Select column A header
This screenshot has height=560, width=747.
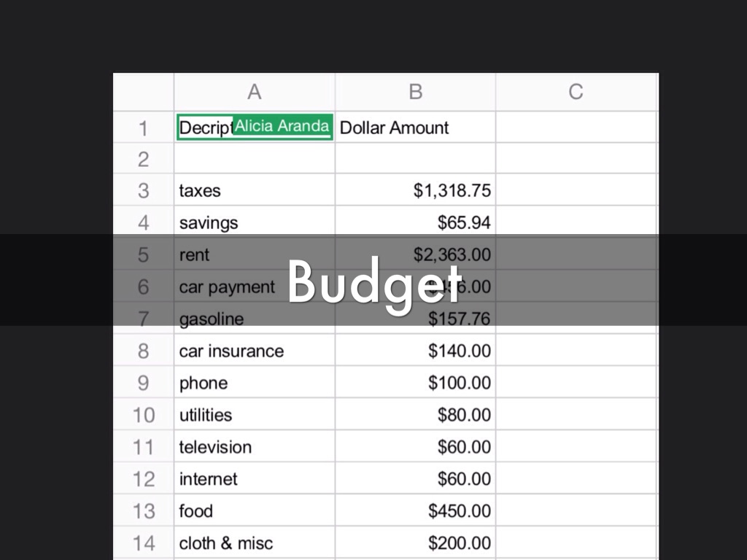254,92
